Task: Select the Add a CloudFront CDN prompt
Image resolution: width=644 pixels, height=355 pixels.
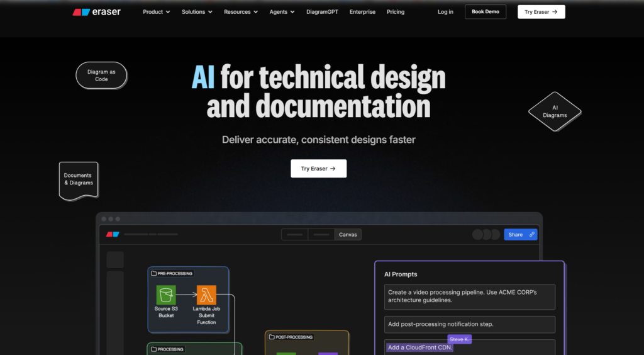Action: [470, 347]
